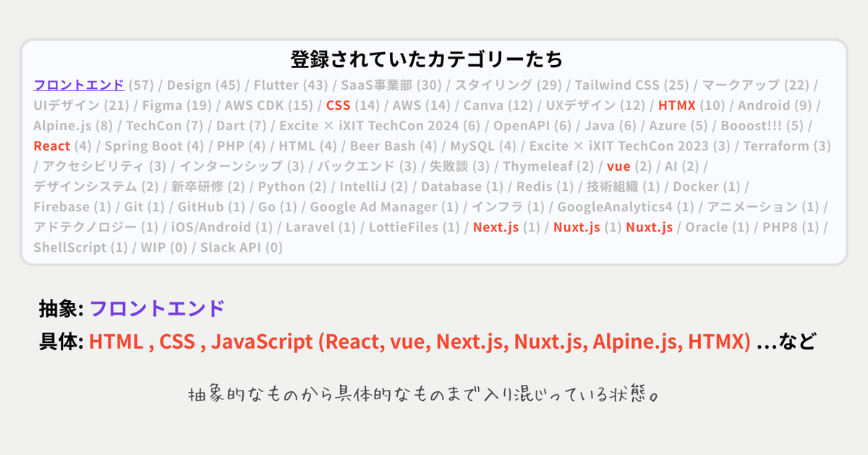Open the Canva (12) category
Viewport: 868px width, 455px height.
point(498,106)
